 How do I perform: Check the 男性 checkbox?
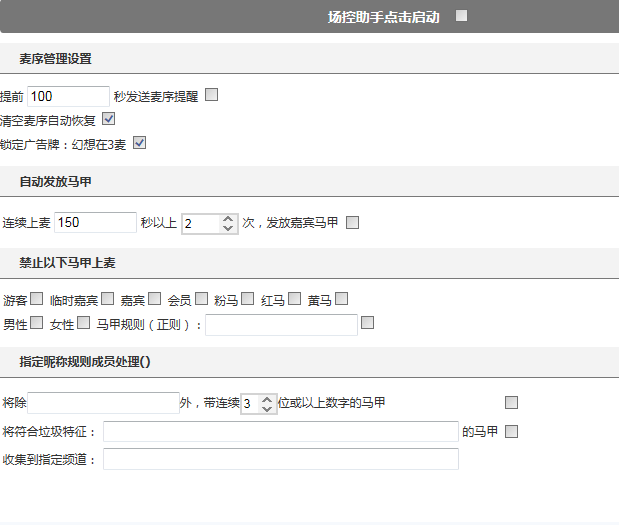37,322
